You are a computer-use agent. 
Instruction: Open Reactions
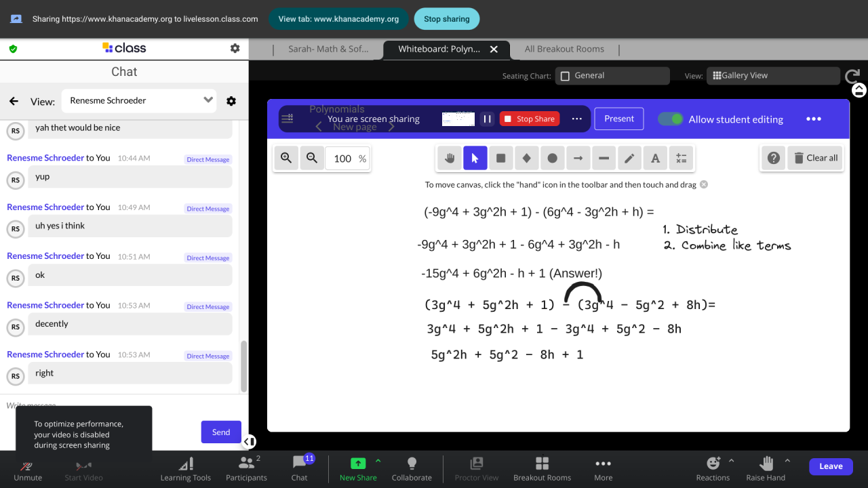(713, 469)
